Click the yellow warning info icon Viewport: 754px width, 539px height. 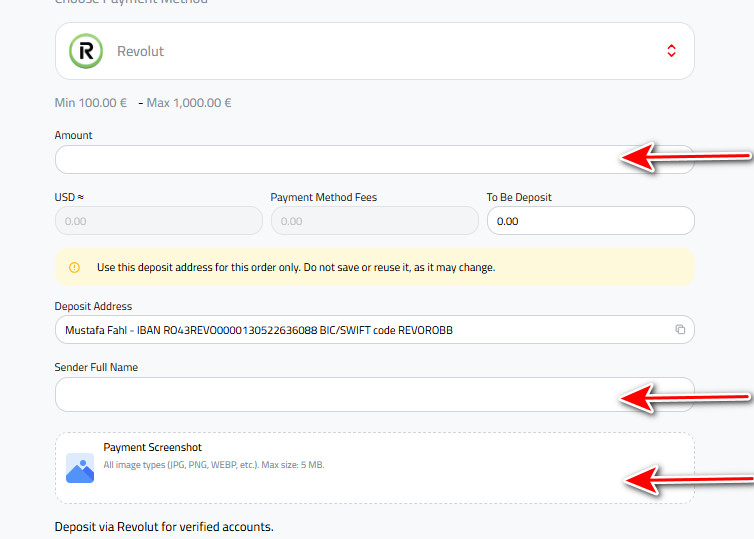click(x=74, y=267)
